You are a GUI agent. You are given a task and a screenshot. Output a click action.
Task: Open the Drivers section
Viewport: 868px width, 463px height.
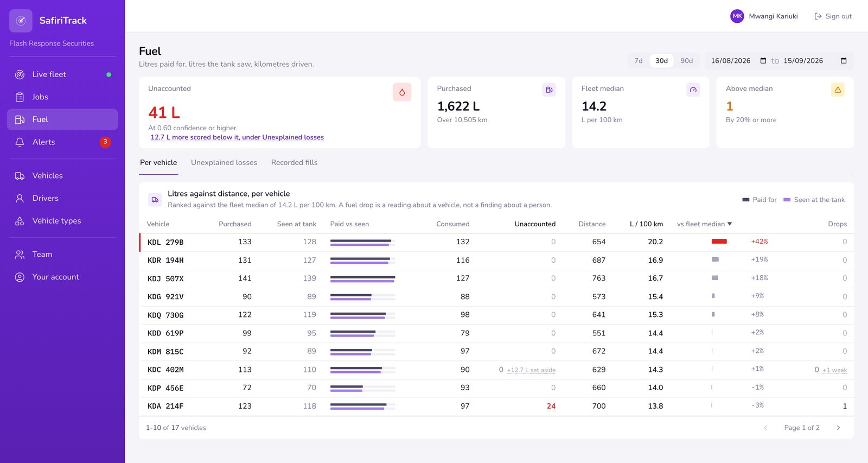[62, 198]
